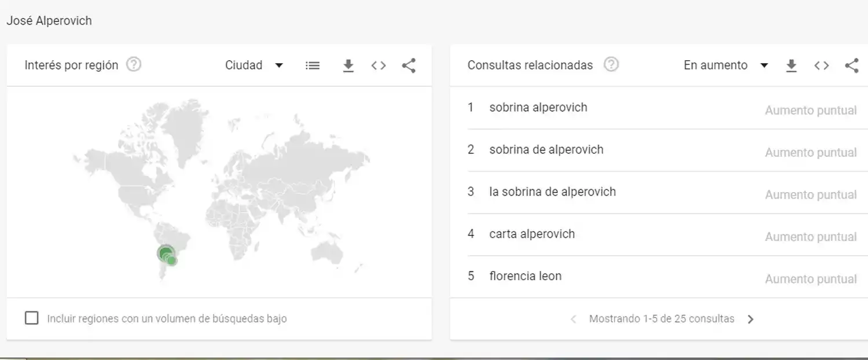Download the Consultas relacionadas data

[x=791, y=65]
